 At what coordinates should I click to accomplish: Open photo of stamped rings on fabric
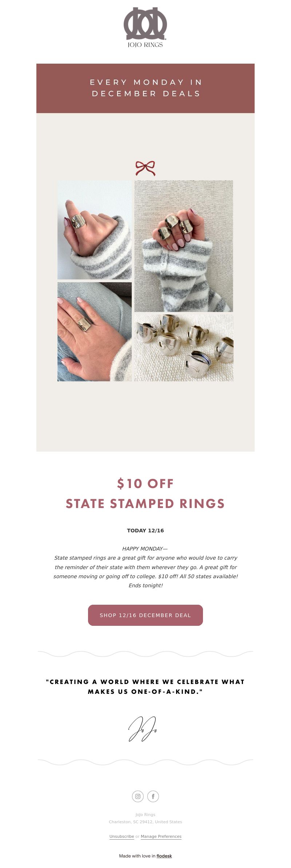tap(184, 348)
